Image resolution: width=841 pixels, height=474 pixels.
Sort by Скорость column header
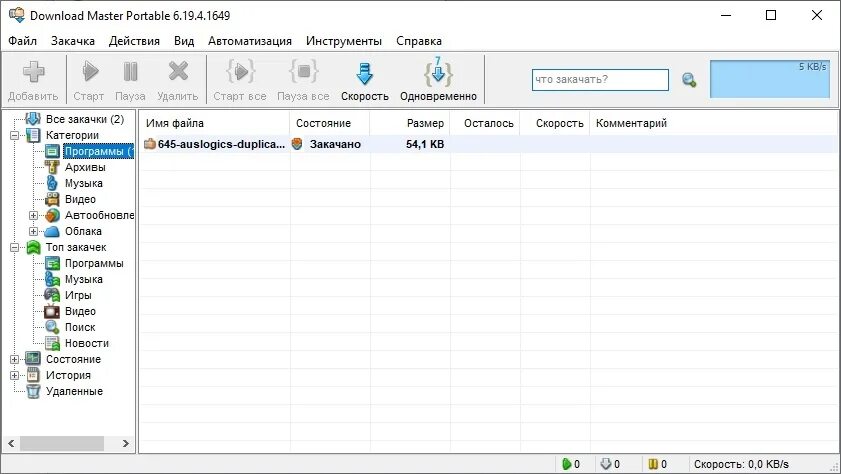click(555, 123)
